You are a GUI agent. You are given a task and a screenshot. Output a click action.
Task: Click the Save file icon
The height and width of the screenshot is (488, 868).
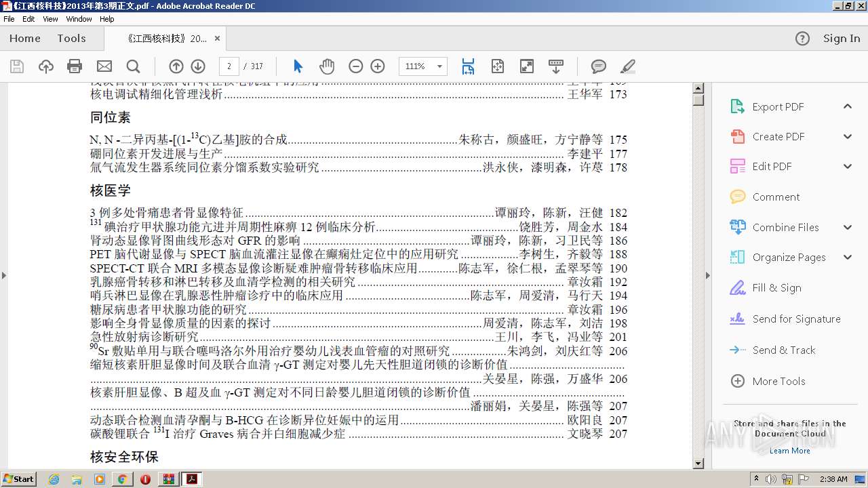17,66
